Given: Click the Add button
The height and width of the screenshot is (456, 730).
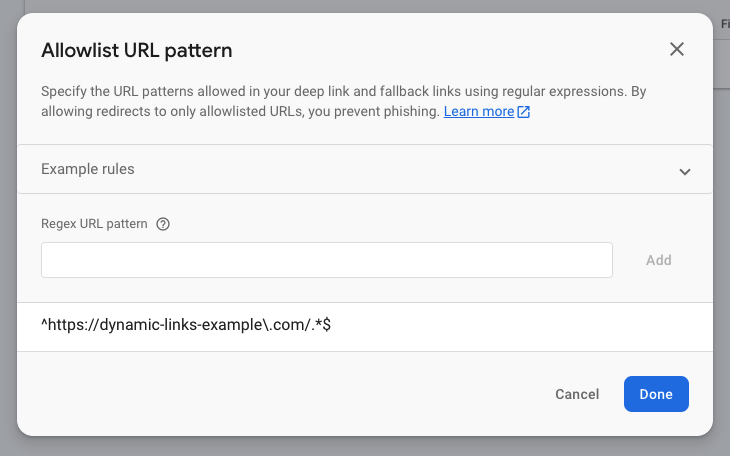Looking at the screenshot, I should coord(658,260).
